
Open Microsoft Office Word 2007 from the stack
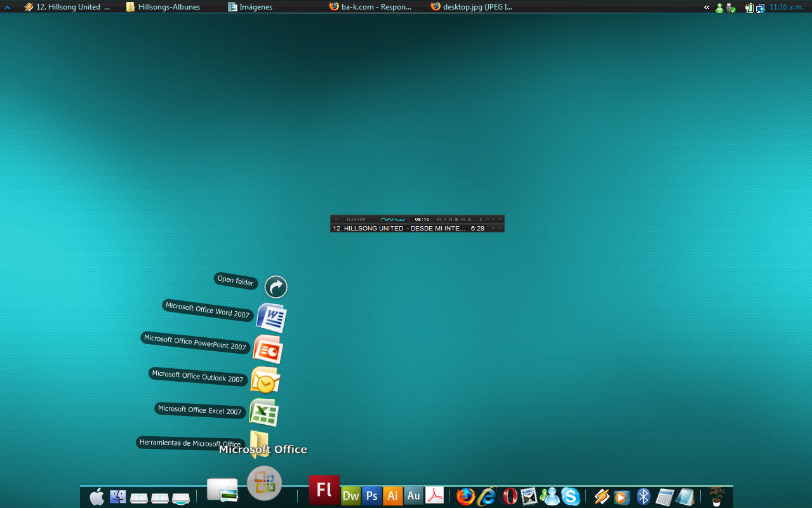tap(272, 317)
